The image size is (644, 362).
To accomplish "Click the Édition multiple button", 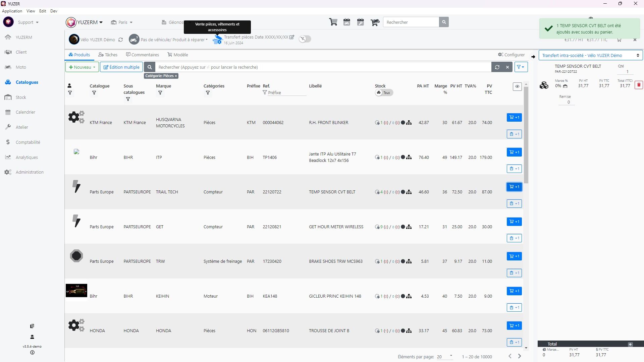I will (121, 67).
